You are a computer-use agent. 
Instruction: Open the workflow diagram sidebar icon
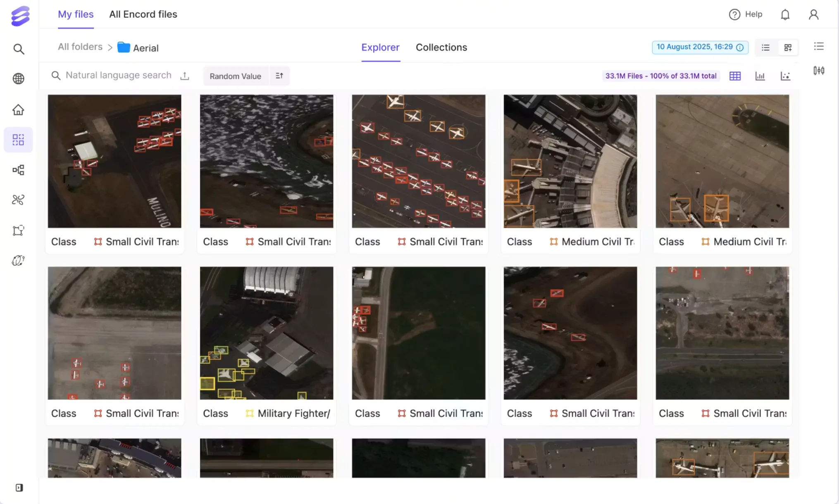(19, 170)
